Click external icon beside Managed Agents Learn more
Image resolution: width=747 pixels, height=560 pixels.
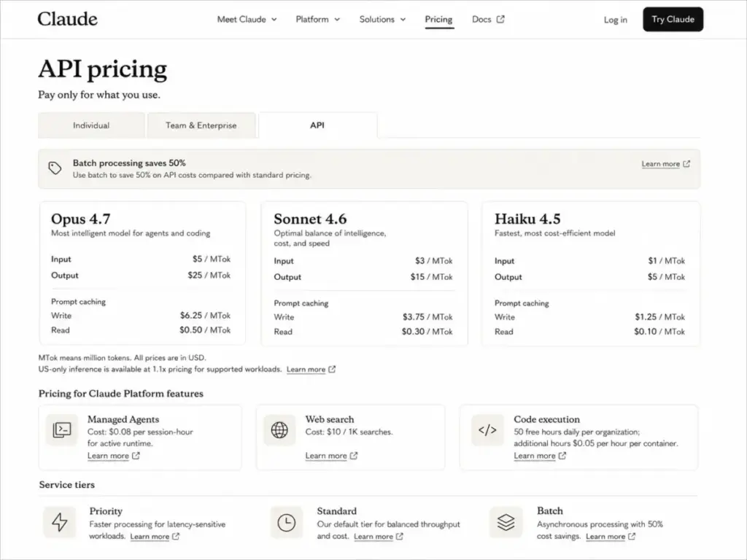coord(136,456)
